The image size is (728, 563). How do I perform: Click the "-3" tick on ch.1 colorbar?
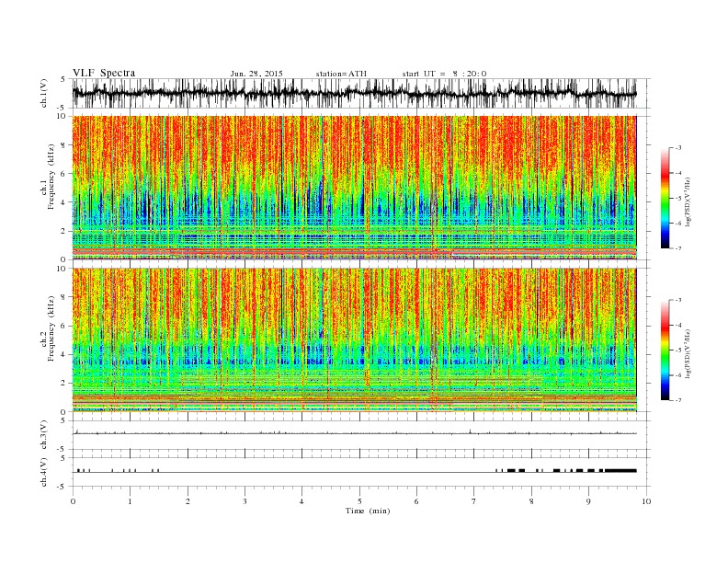point(678,148)
